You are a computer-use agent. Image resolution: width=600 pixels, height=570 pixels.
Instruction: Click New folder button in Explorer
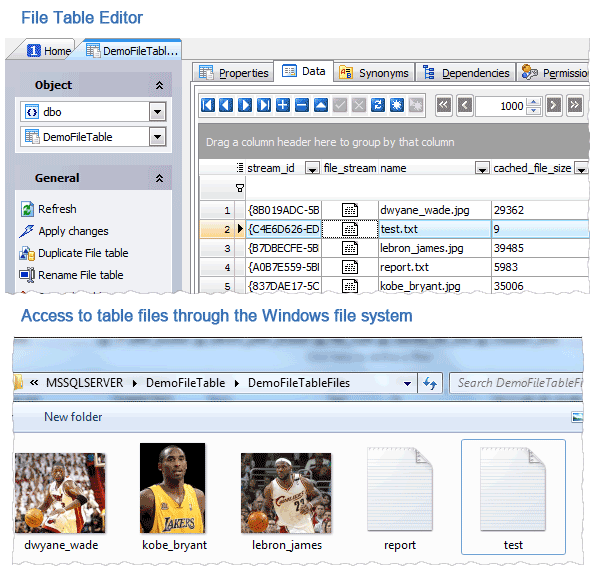(73, 417)
